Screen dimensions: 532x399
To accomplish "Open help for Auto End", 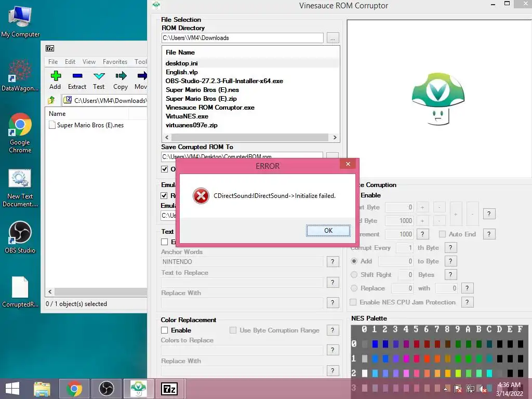I will 489,234.
